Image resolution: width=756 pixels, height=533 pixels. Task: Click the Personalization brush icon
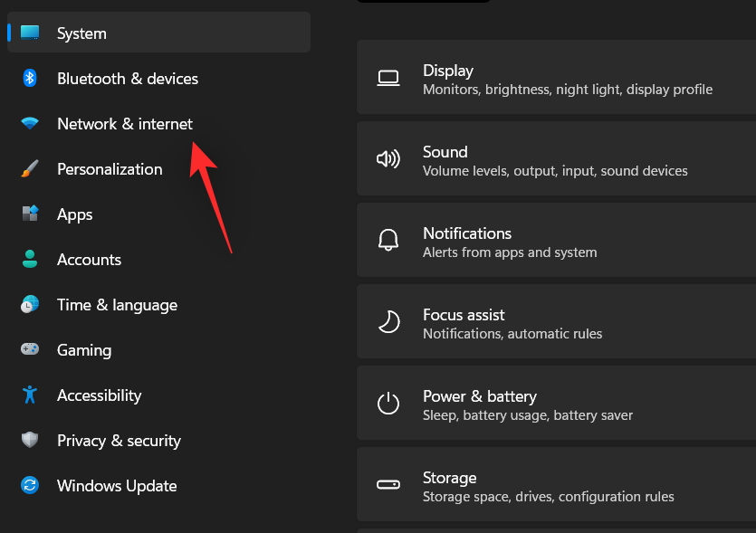(29, 169)
